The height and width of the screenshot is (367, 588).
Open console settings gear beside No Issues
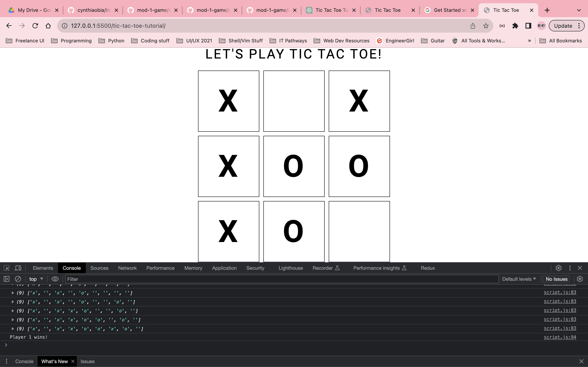[580, 279]
